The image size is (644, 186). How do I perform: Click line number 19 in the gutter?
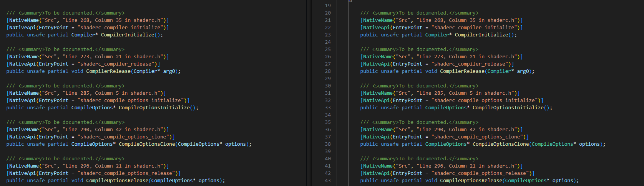click(328, 6)
